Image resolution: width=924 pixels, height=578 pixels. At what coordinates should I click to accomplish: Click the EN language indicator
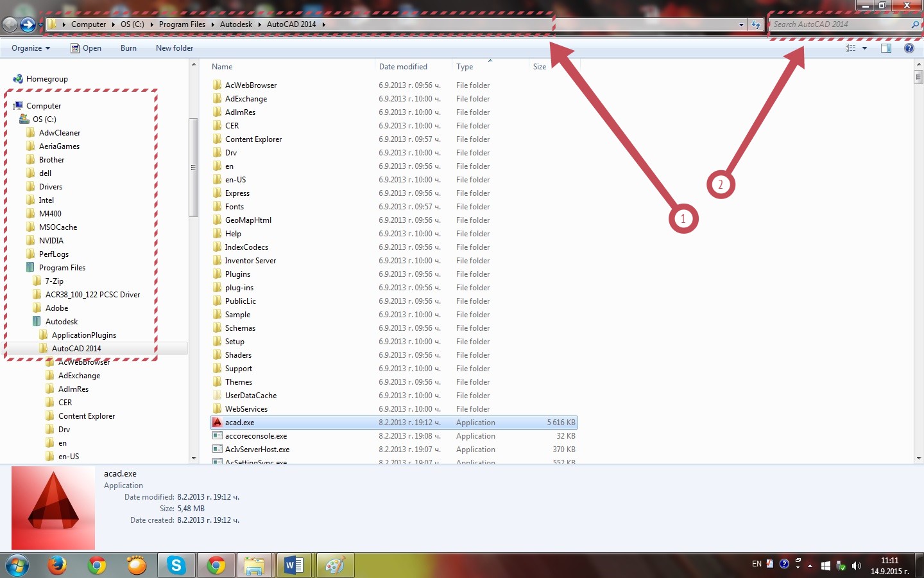click(757, 564)
